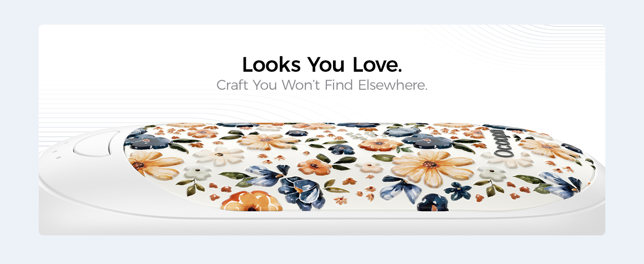The width and height of the screenshot is (644, 264).
Task: Click the cream flower beneath the top-left peach daisy
Action: 220,156
